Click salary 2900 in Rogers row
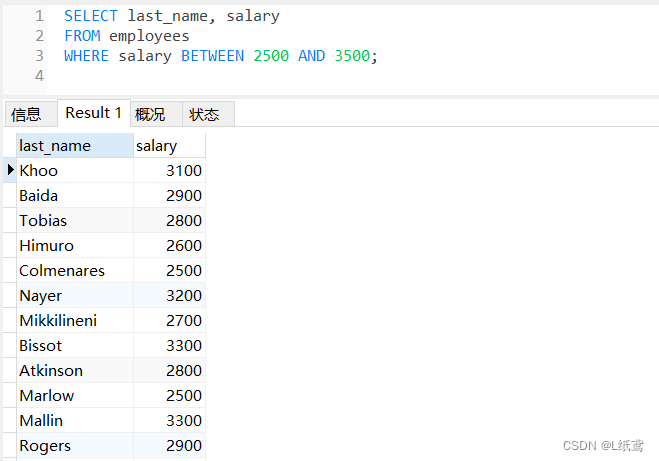Screen dimensions: 659x461 coord(169,445)
